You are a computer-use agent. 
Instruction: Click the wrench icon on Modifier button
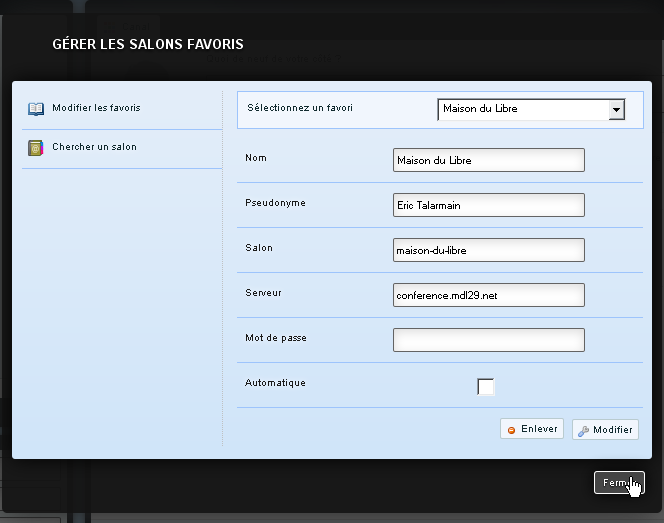pyautogui.click(x=584, y=430)
